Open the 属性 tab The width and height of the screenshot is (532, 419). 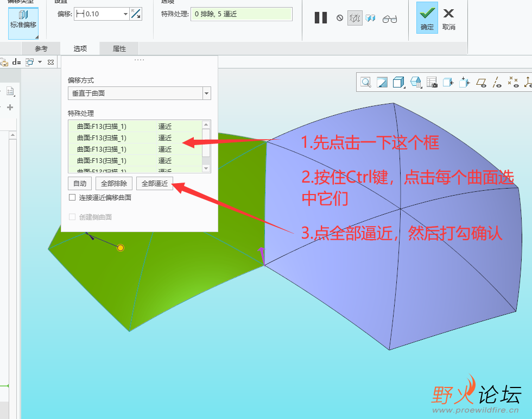(119, 48)
